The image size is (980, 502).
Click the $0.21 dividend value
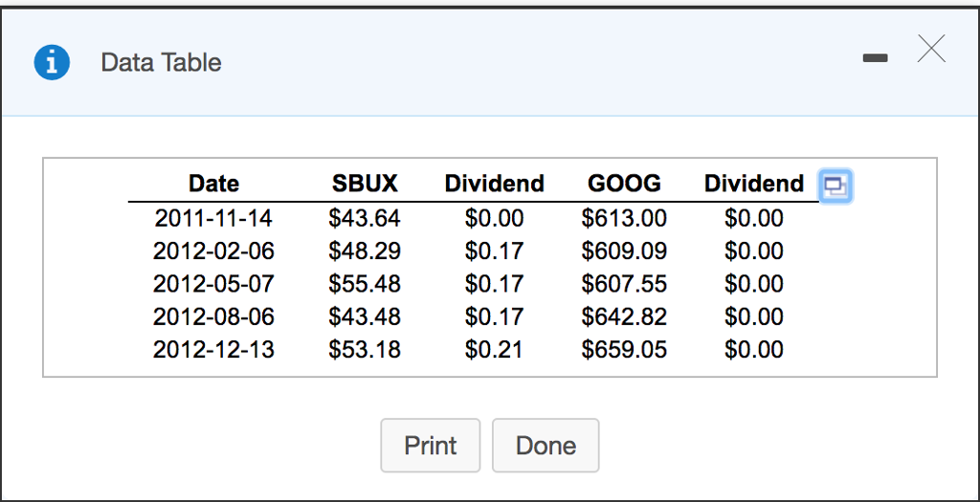click(x=494, y=349)
